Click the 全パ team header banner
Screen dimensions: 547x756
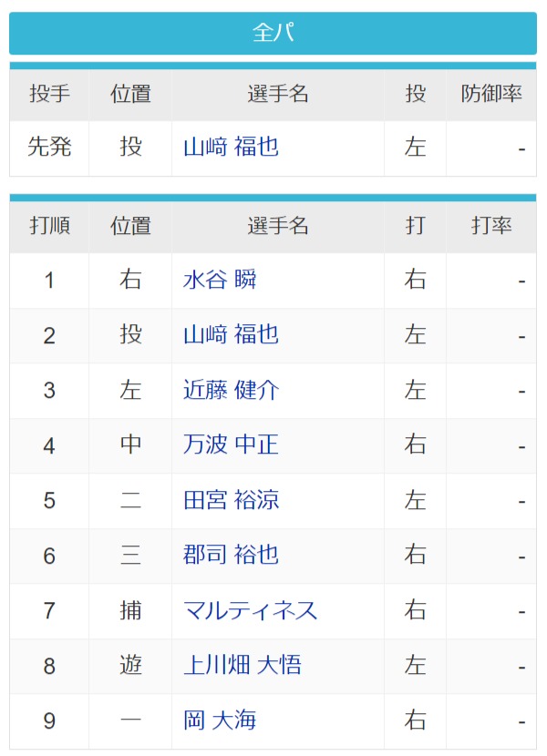pos(273,34)
